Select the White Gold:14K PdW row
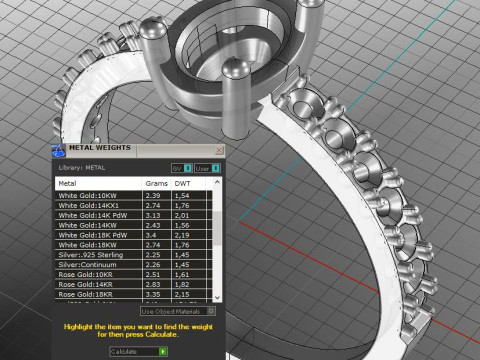480x360 pixels. pos(134,215)
